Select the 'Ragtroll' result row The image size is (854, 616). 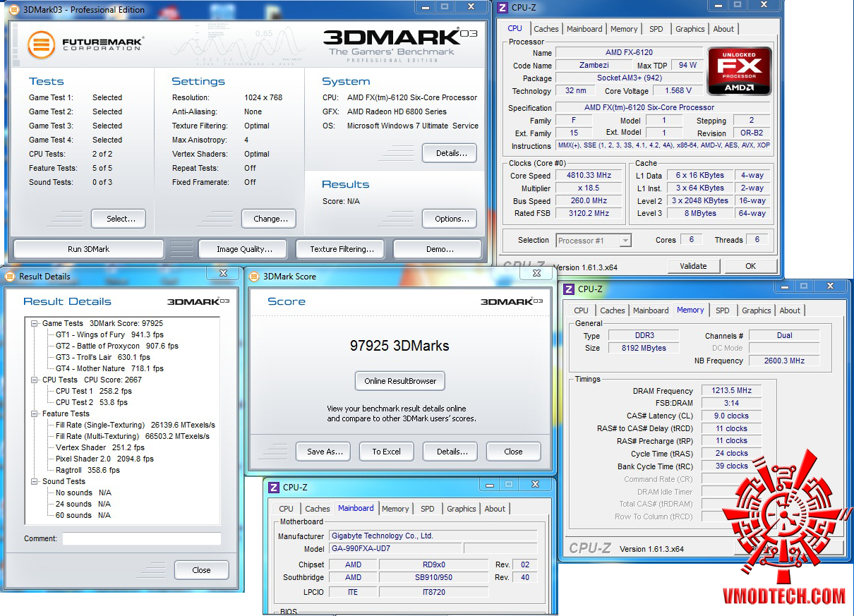[x=88, y=470]
